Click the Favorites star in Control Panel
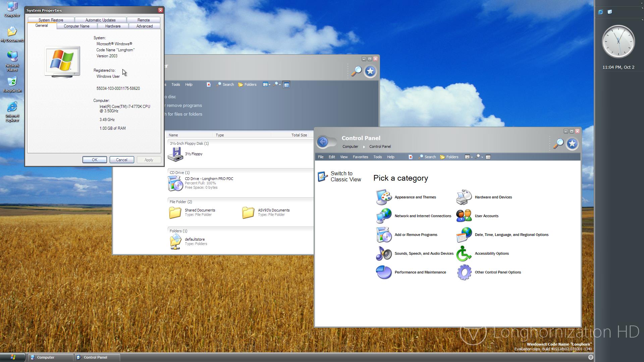This screenshot has height=362, width=644. point(572,144)
